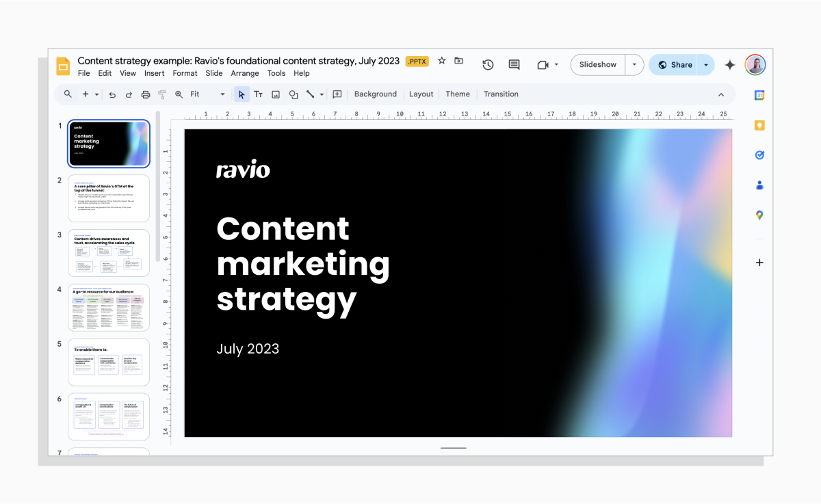Open the Shape tool
The image size is (821, 504).
(294, 94)
